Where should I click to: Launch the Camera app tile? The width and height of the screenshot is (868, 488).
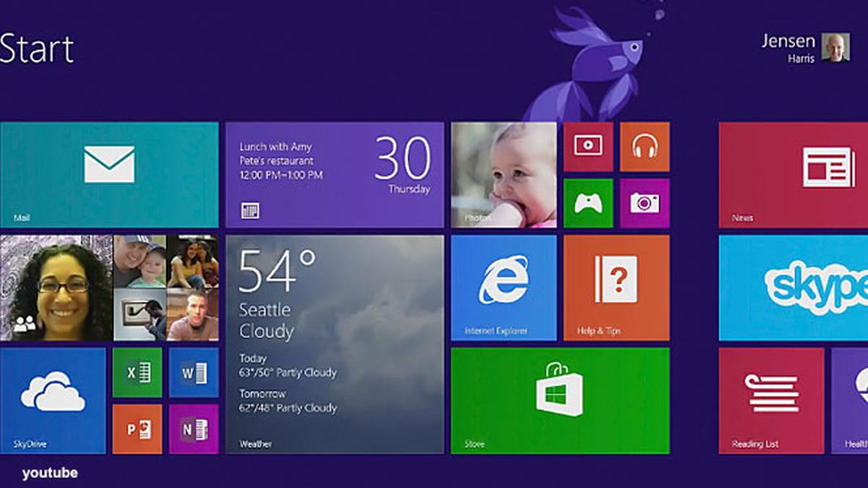click(x=644, y=203)
